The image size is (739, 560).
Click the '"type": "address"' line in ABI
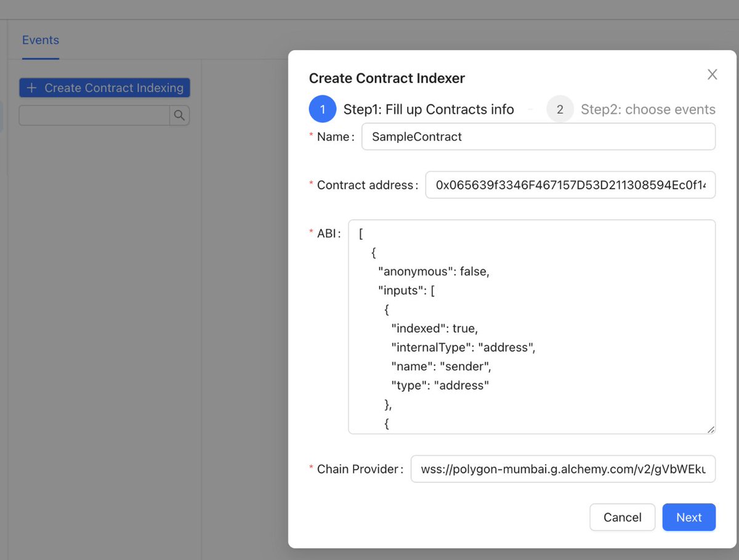[440, 386]
